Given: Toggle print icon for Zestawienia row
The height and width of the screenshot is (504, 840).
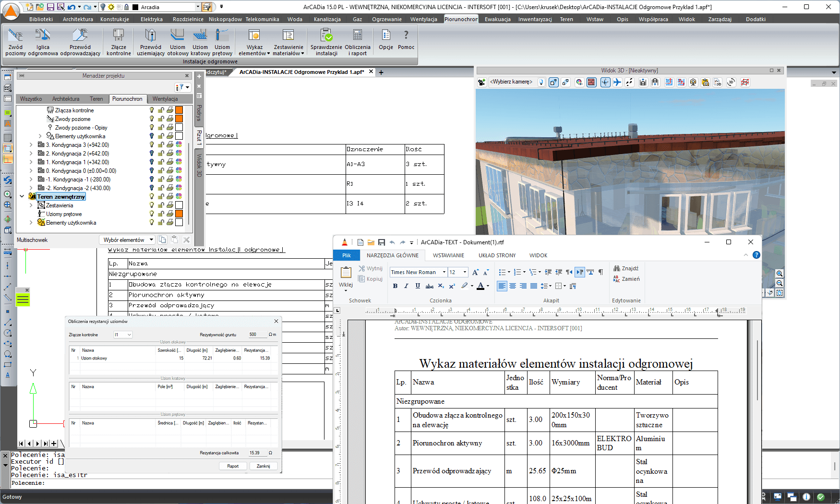Looking at the screenshot, I should (170, 205).
